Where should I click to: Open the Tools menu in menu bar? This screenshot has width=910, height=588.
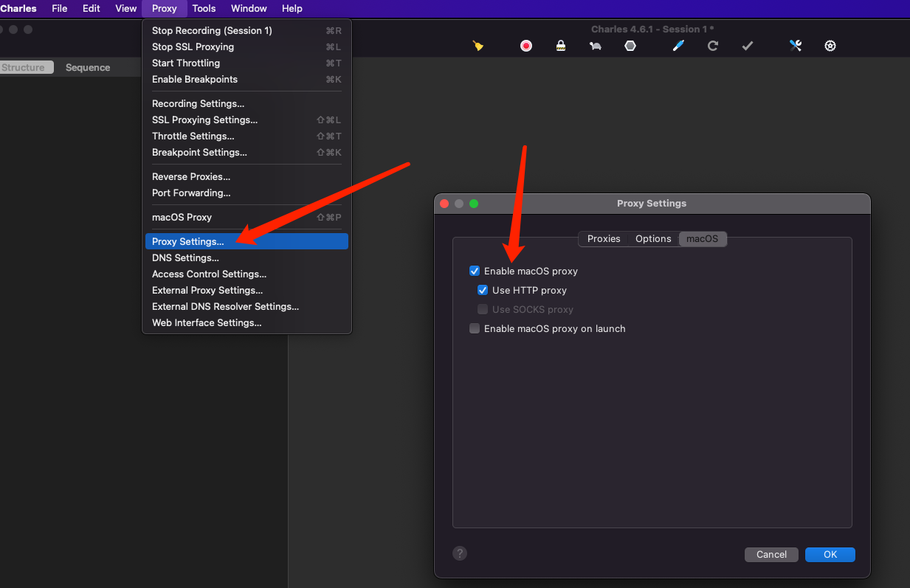204,8
